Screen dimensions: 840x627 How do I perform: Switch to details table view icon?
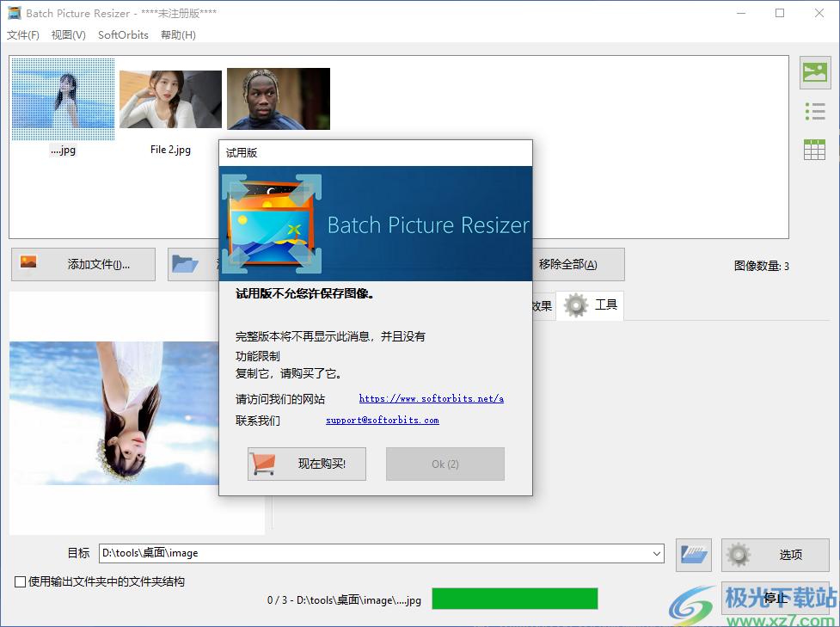click(x=814, y=149)
